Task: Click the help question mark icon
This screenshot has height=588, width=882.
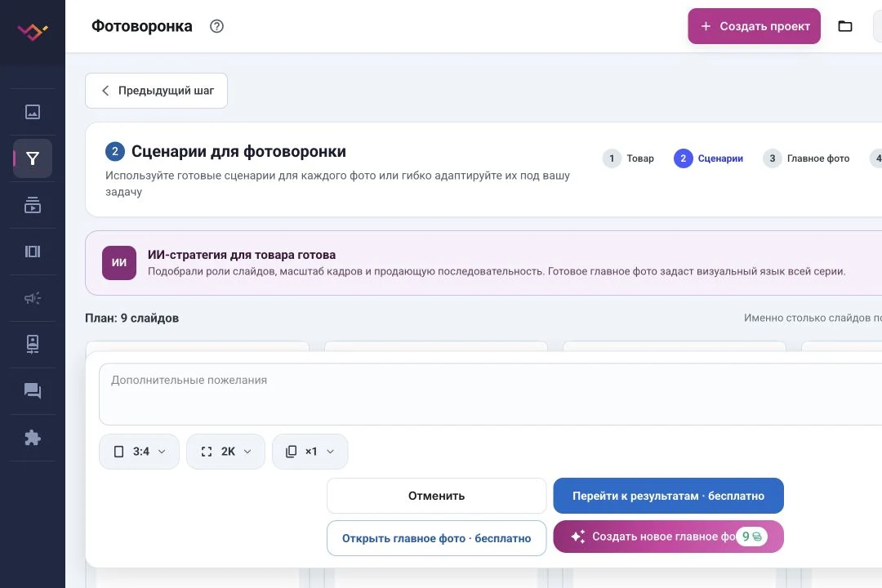Action: coord(216,26)
